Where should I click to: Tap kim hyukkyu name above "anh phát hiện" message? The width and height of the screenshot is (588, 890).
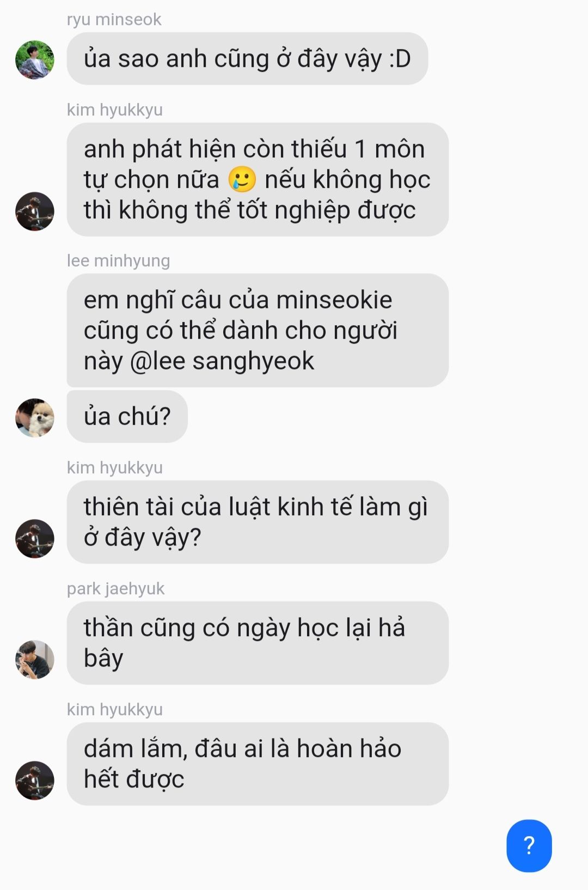pos(115,110)
